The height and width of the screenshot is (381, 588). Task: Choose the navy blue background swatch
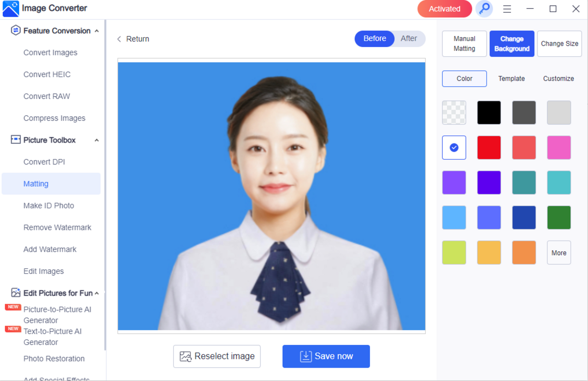click(524, 218)
